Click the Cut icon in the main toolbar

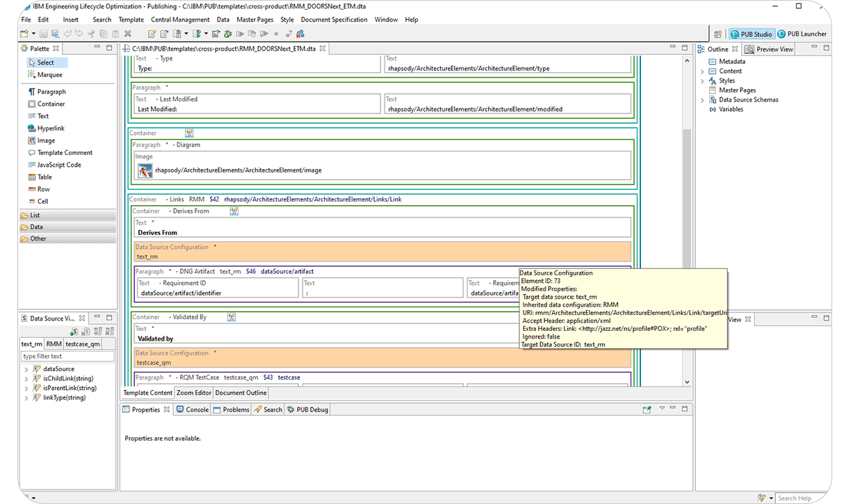point(91,33)
